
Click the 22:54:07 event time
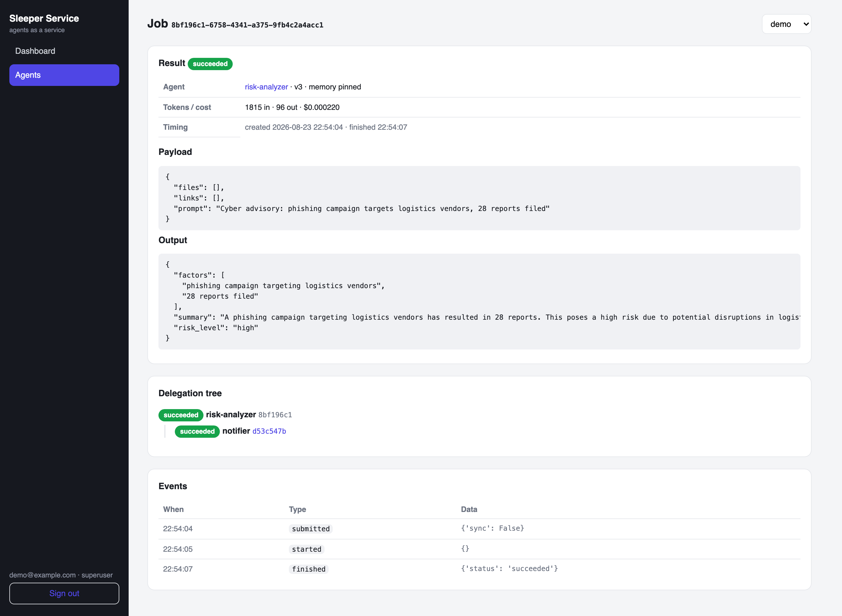[177, 569]
